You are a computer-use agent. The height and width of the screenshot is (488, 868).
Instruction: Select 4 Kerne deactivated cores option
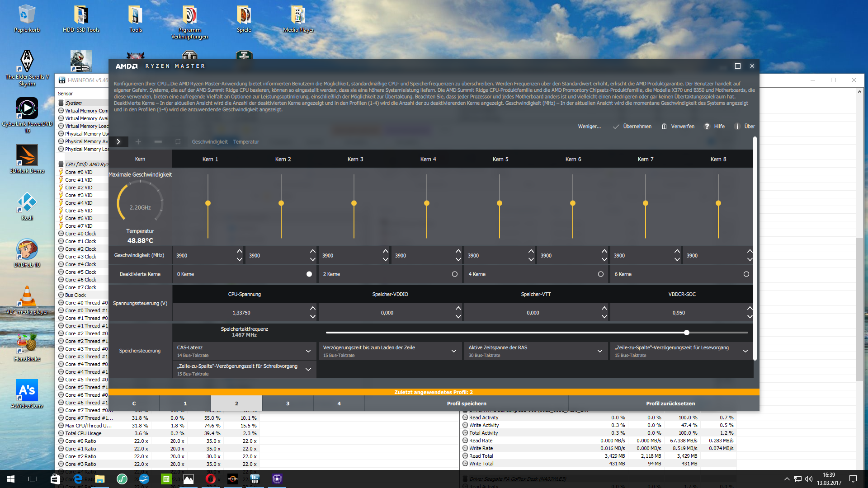point(600,274)
